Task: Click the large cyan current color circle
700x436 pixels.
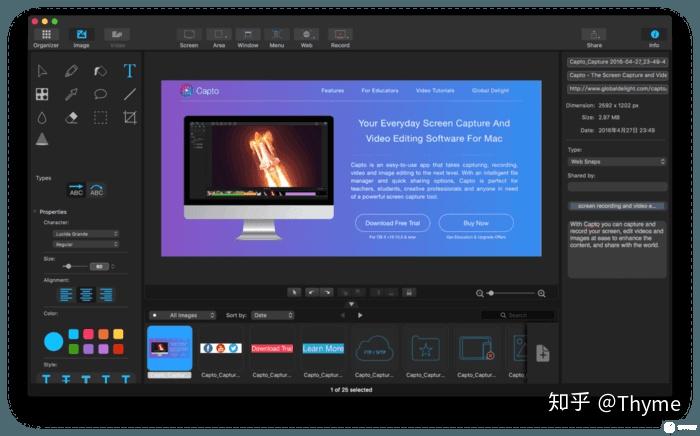Action: point(54,341)
